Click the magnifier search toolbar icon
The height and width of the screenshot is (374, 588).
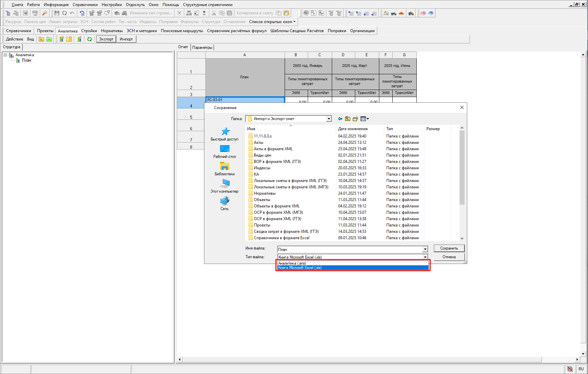(x=44, y=13)
